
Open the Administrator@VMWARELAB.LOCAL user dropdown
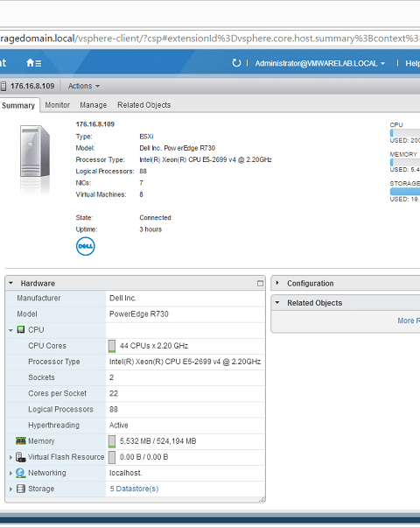[319, 63]
